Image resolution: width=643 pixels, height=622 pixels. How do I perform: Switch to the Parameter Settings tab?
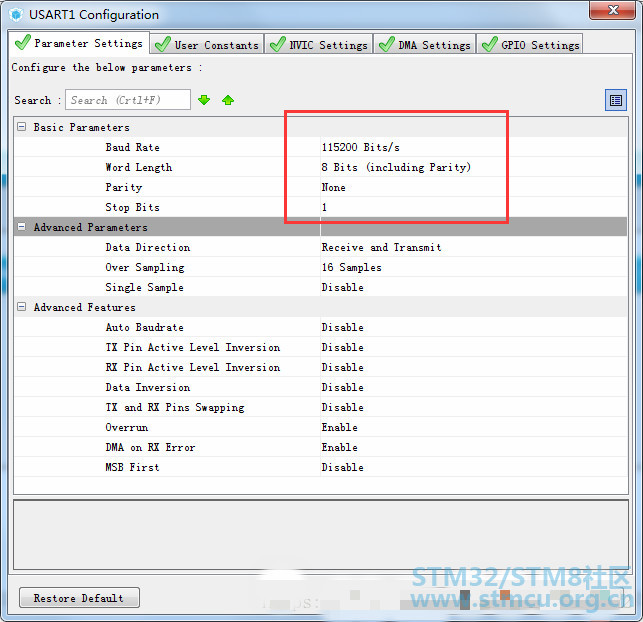coord(79,43)
